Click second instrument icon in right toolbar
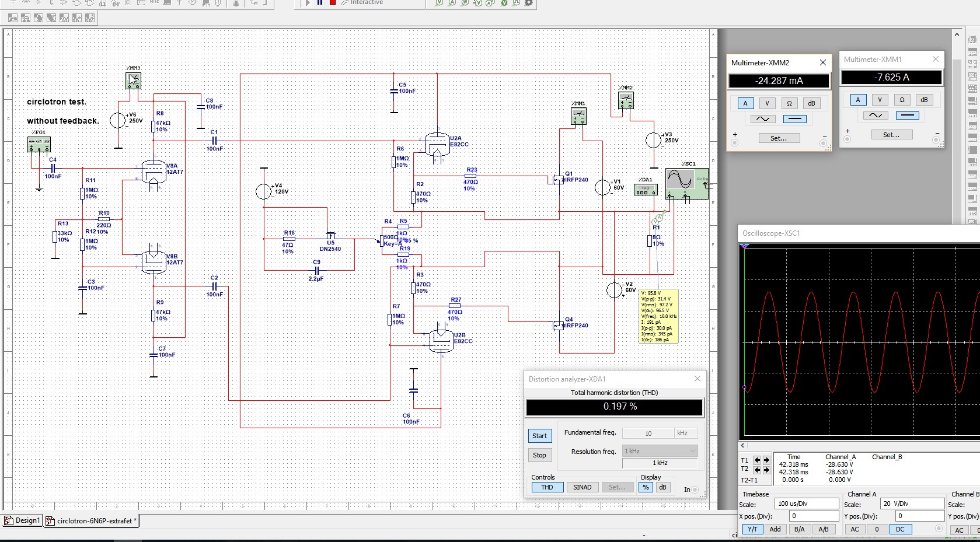The image size is (980, 542). pos(972,51)
